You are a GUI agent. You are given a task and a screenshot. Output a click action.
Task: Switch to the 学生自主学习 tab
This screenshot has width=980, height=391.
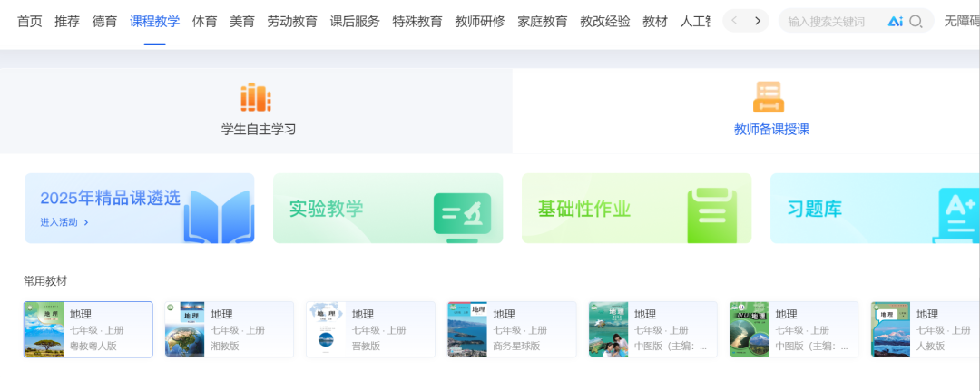(x=256, y=111)
